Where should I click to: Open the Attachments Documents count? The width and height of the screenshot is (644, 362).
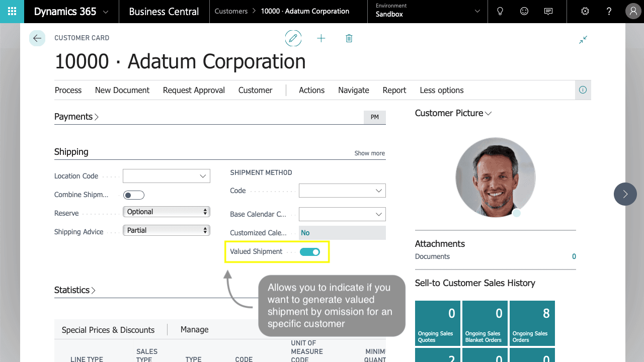pos(574,256)
